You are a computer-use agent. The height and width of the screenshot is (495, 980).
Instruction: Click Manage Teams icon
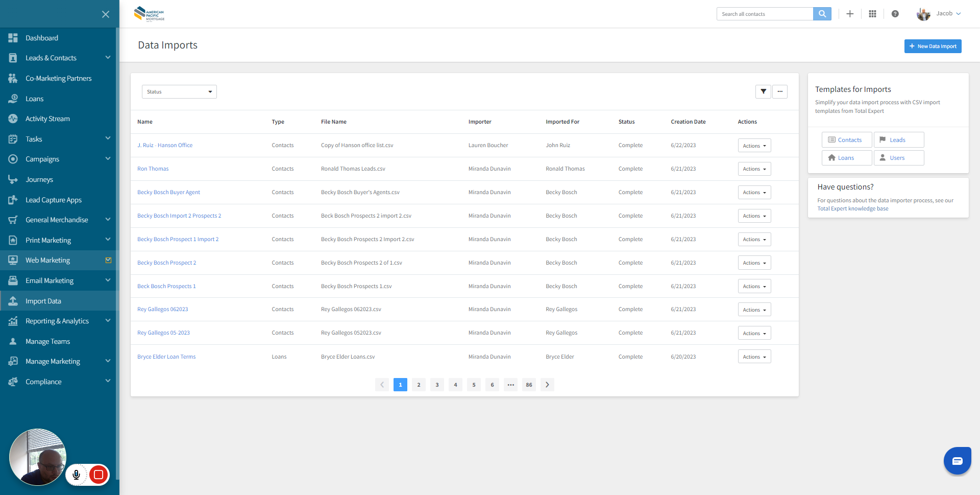click(x=13, y=341)
